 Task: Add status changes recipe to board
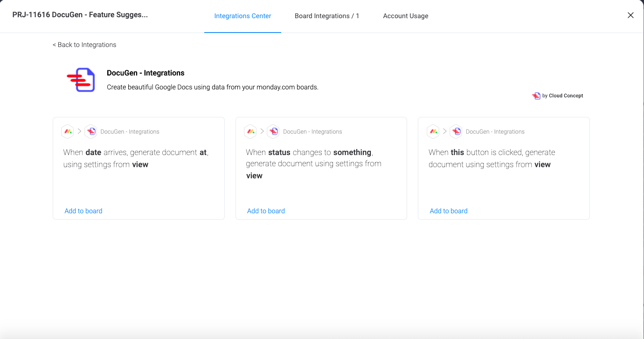pos(266,211)
